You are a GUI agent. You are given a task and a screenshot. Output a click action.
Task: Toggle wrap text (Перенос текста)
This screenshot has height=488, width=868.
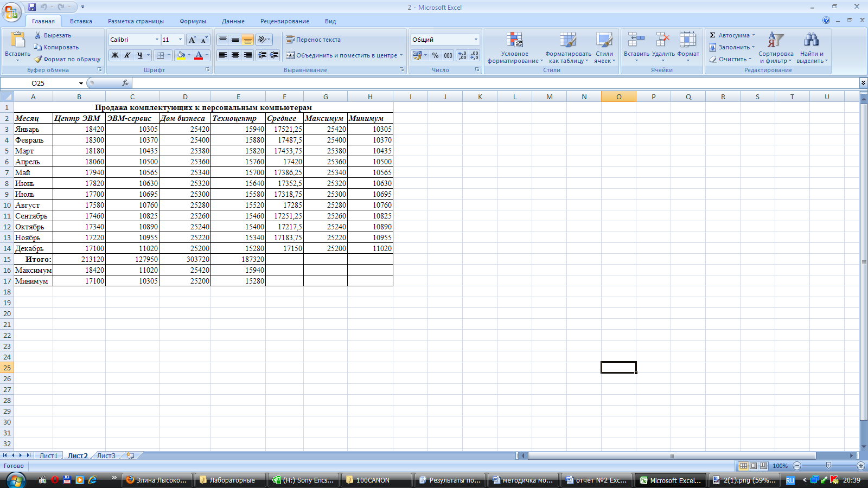314,40
